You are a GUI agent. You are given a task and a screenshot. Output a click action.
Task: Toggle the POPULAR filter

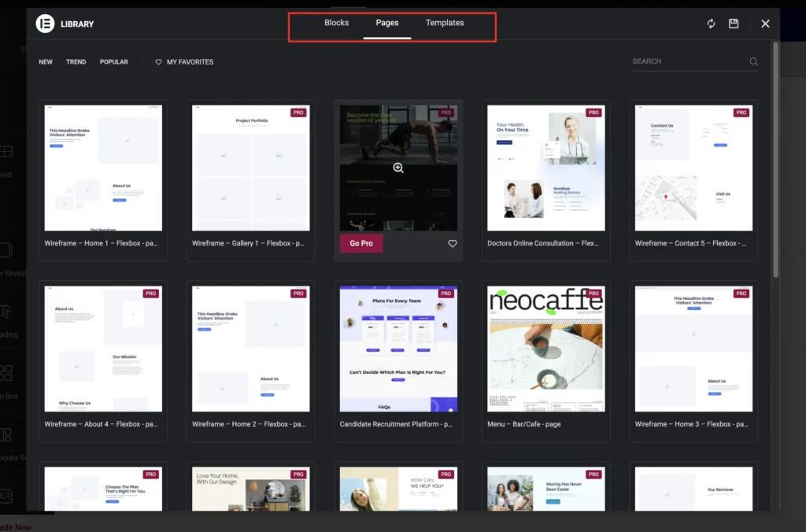coord(113,61)
